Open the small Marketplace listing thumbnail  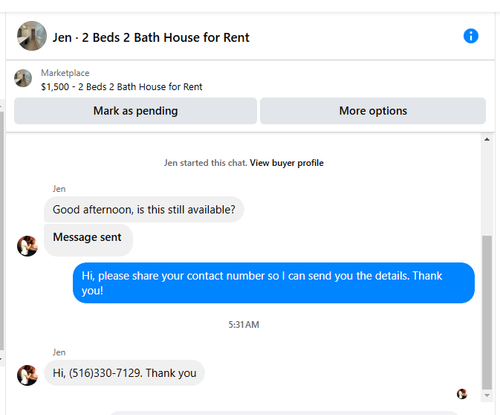[x=23, y=78]
